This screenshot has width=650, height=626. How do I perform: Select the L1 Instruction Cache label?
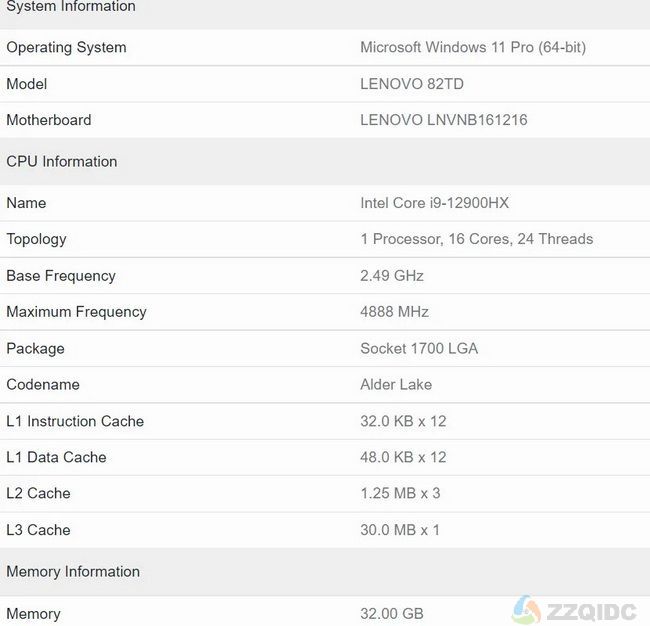click(75, 421)
